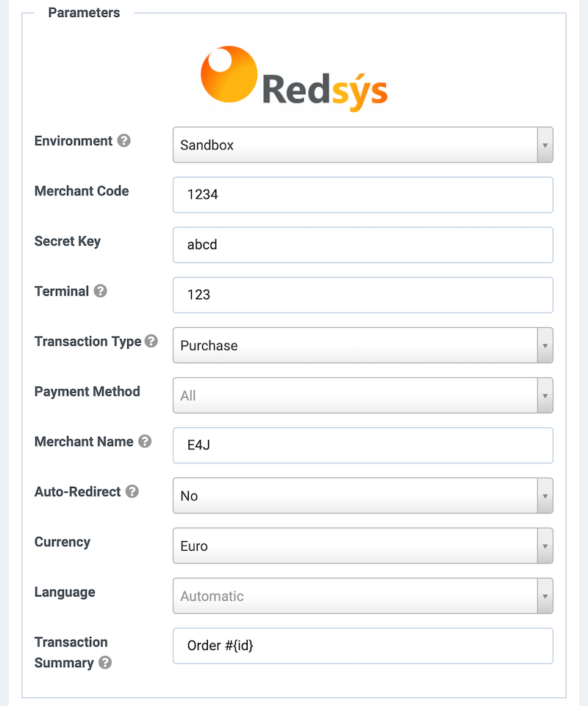
Task: Click the help icon next to Environment
Action: 124,141
